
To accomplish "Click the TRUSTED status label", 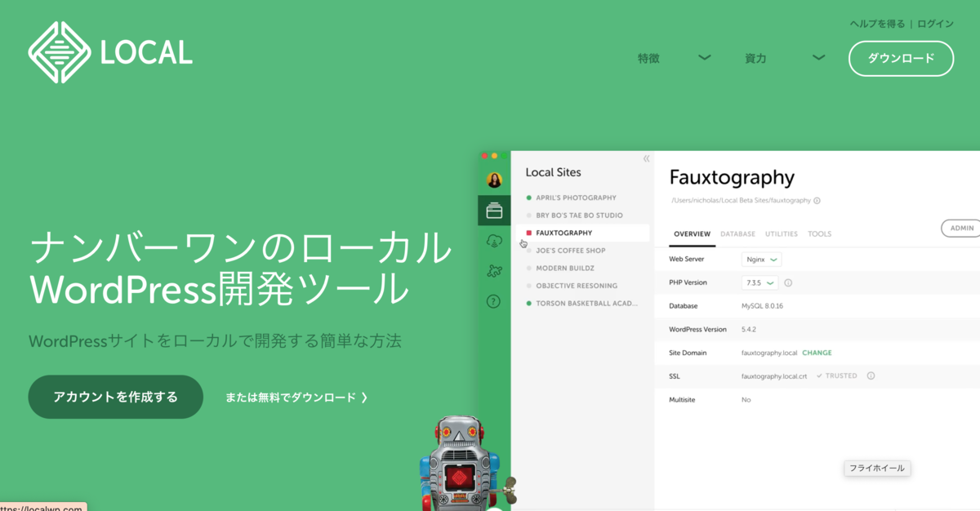I will 841,376.
